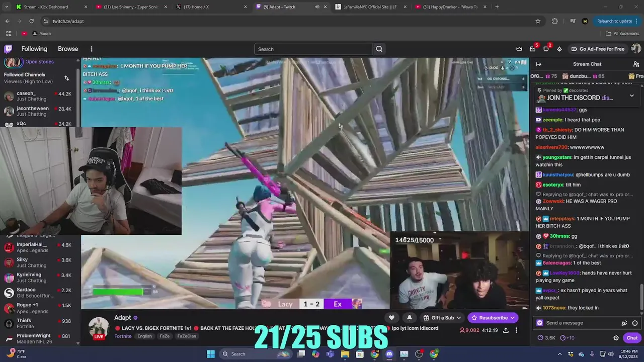Click the English language tag
This screenshot has height=362, width=644.
pos(144,336)
